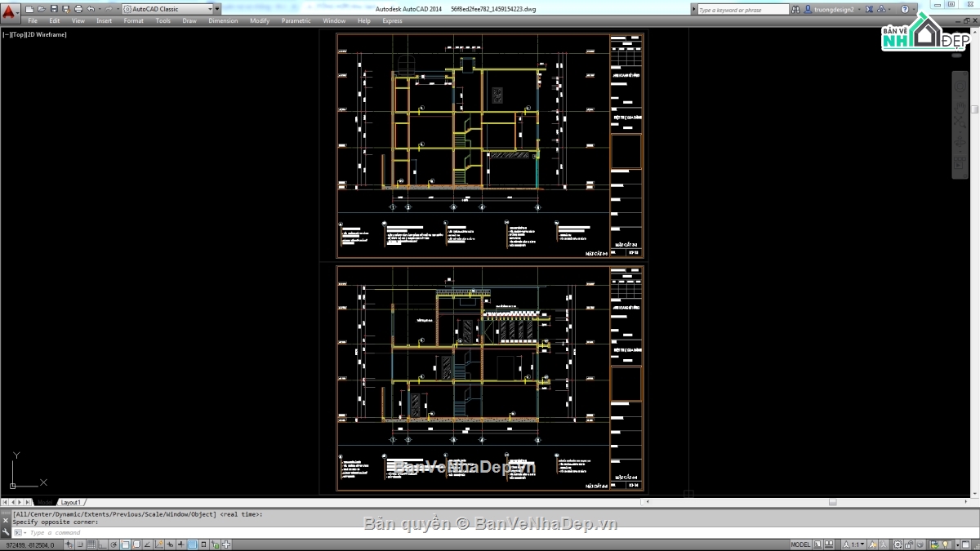Click the MODEL space button
The image size is (980, 551).
pos(800,544)
